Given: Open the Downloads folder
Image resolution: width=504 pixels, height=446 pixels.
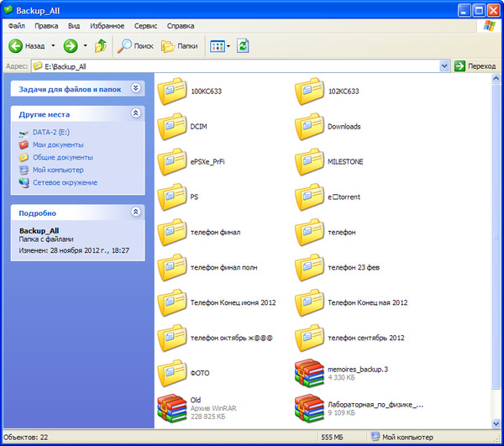Looking at the screenshot, I should click(310, 127).
